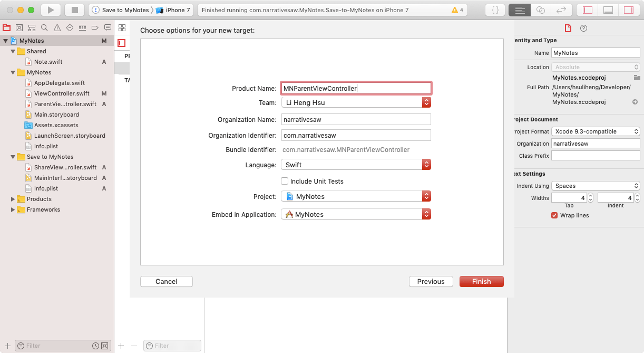Remove the selected target with the minus button
The image size is (644, 353).
pos(134,346)
